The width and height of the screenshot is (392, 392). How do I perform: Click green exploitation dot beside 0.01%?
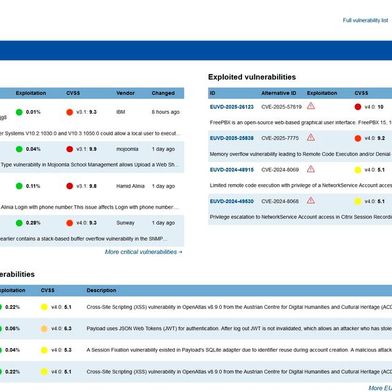pyautogui.click(x=19, y=112)
